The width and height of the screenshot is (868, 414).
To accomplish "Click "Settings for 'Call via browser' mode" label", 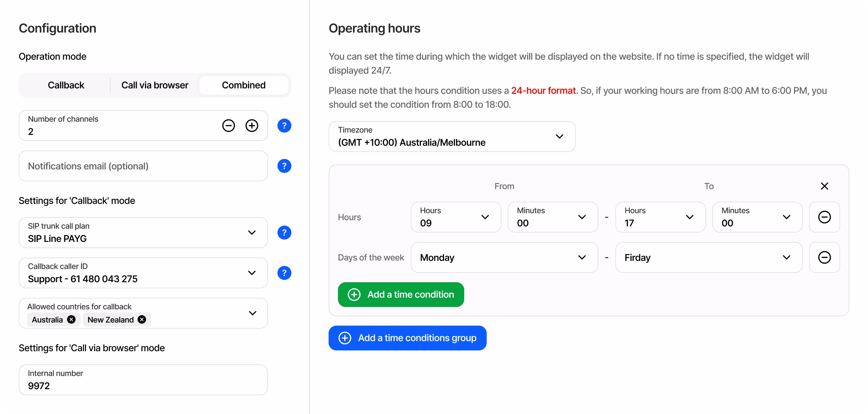I will tap(92, 348).
